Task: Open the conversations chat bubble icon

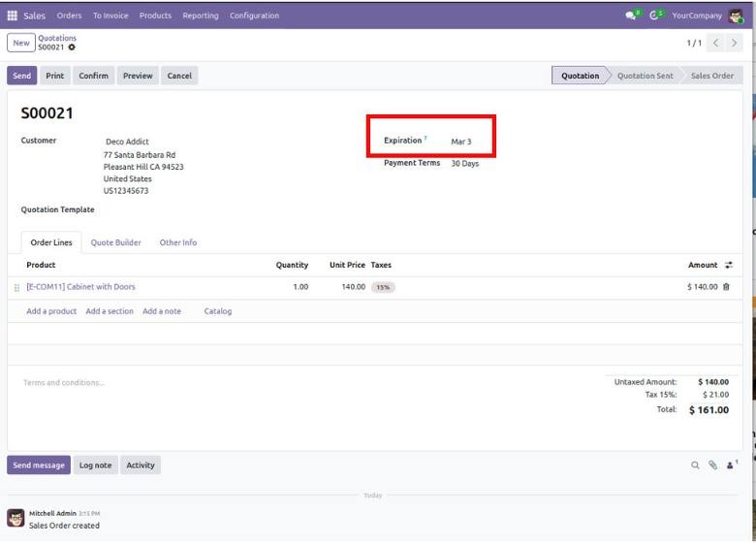Action: click(632, 16)
